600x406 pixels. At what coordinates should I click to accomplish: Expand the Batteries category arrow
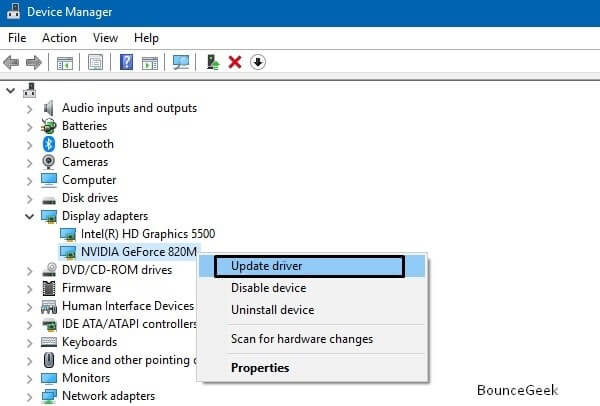(x=29, y=127)
